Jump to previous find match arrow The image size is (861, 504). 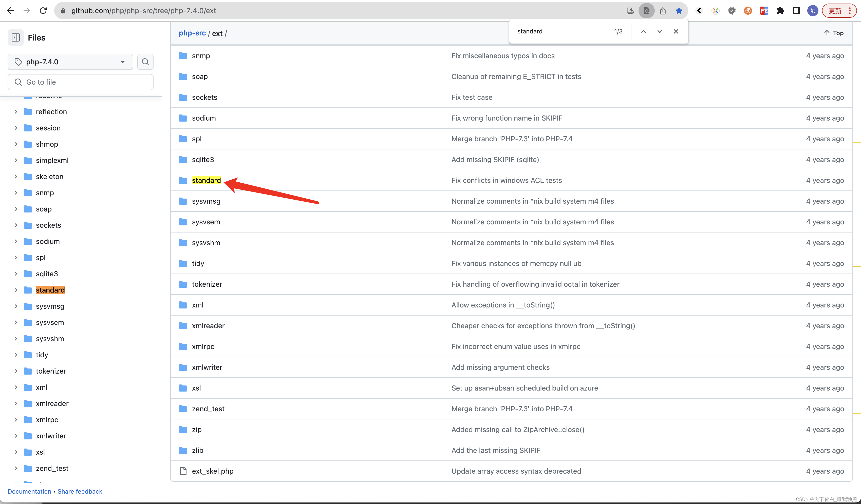643,31
